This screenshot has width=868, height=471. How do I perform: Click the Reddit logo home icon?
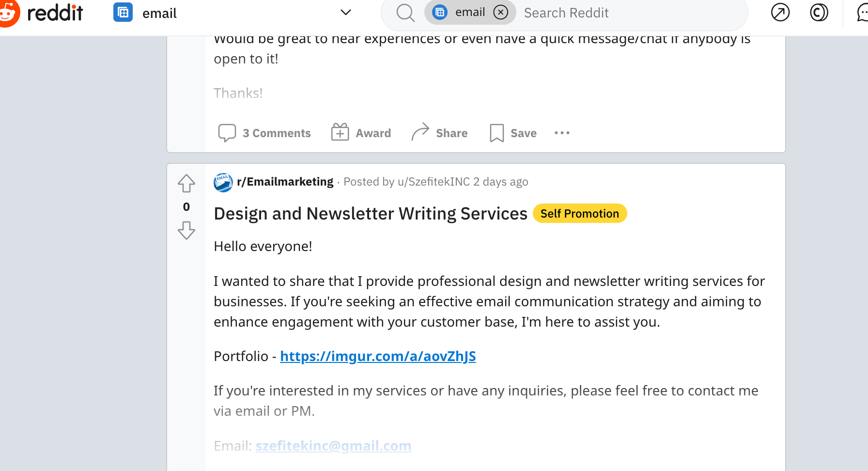pos(9,13)
